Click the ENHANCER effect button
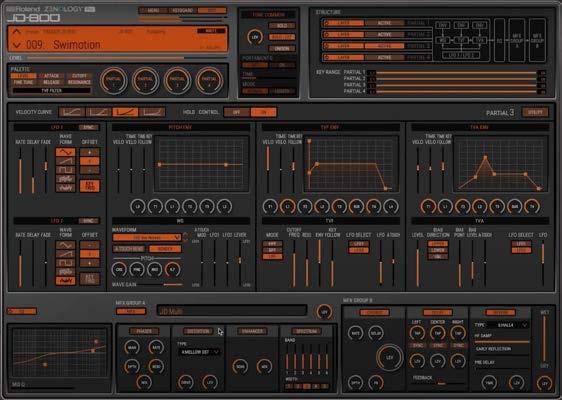The height and width of the screenshot is (400, 562). (x=252, y=331)
